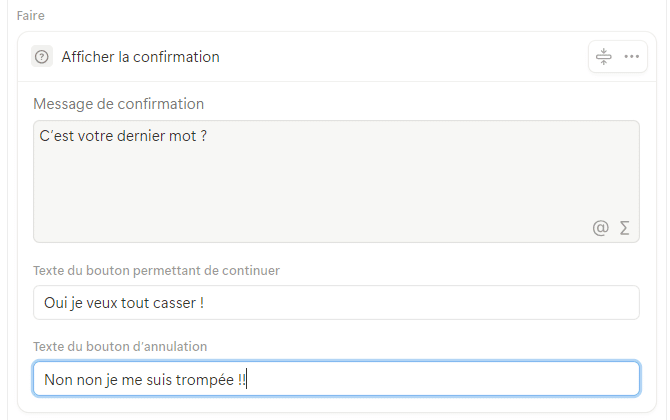Place cursor in 'Oui je veux tout casser !' text
Viewport: 670px width, 420px height.
click(x=124, y=302)
